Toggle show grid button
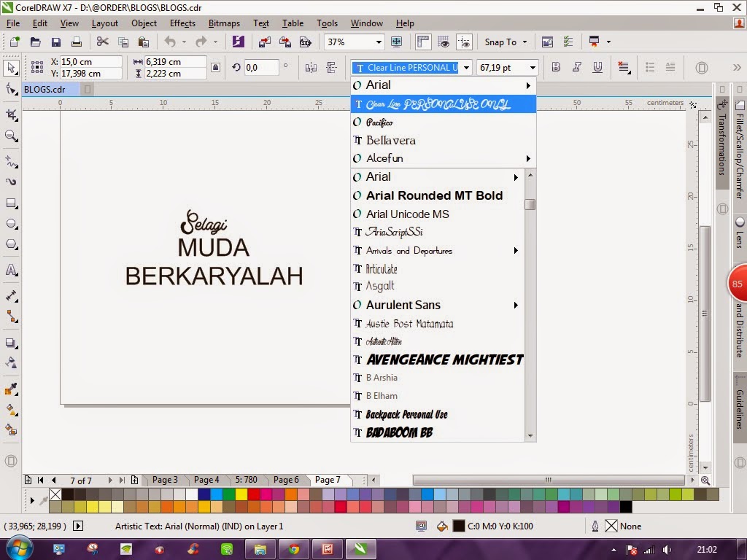 coord(444,42)
